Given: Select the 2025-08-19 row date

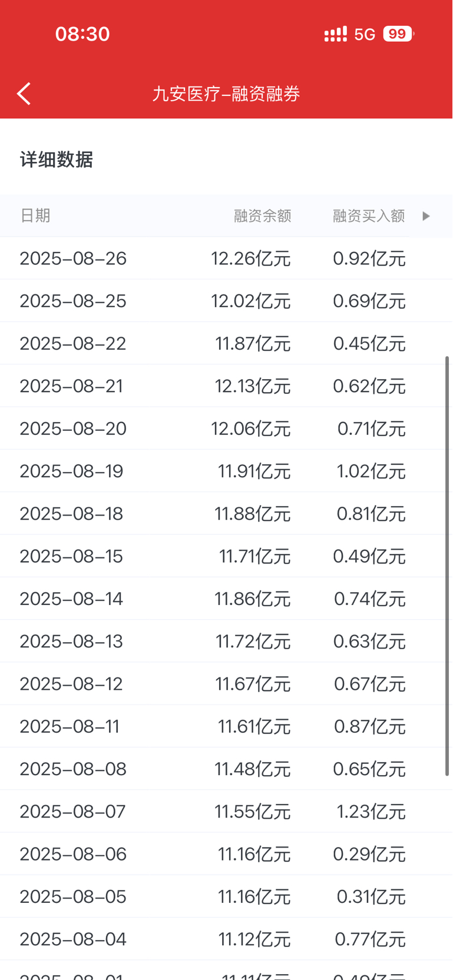Looking at the screenshot, I should (71, 471).
